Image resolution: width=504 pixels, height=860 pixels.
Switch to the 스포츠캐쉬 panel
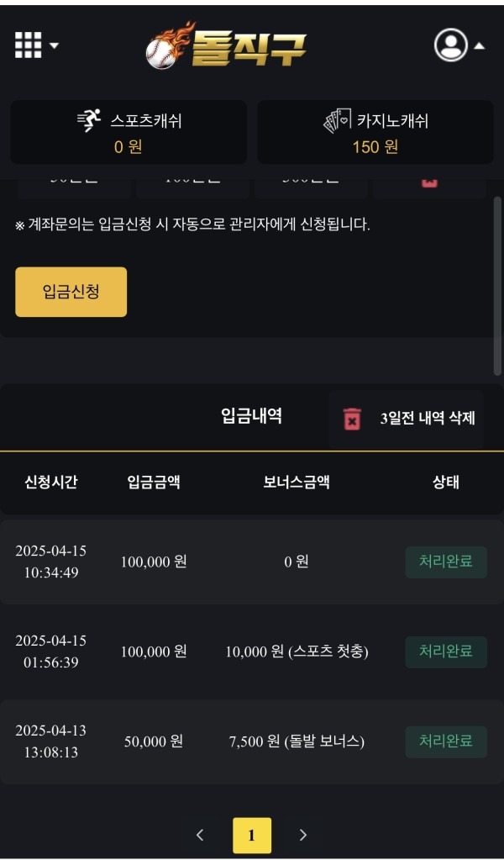click(x=126, y=130)
